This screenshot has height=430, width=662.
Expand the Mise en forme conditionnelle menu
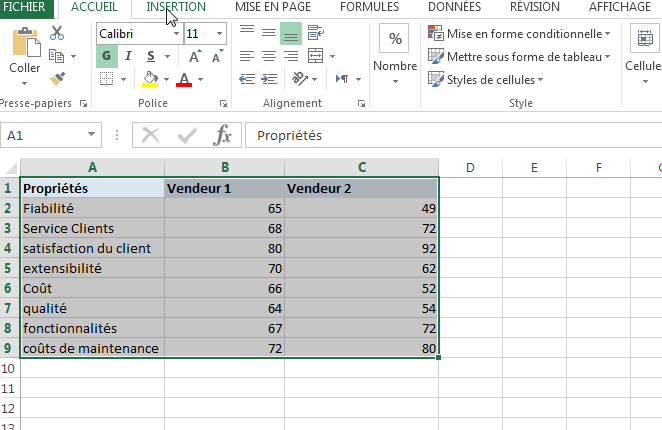[519, 33]
